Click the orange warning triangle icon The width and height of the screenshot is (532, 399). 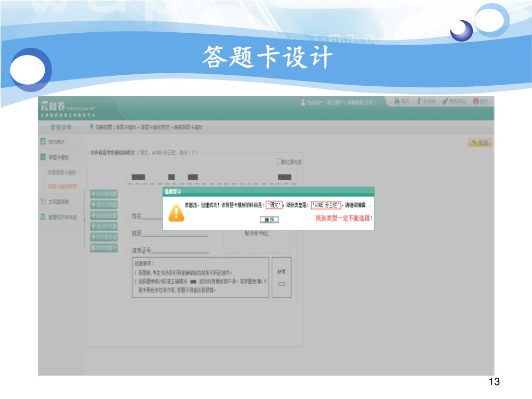(177, 213)
